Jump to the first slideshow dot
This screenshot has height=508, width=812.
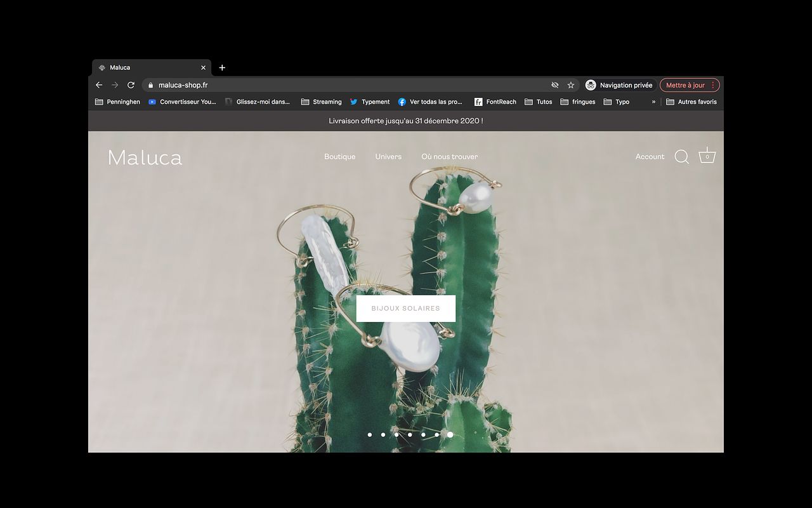click(x=370, y=435)
